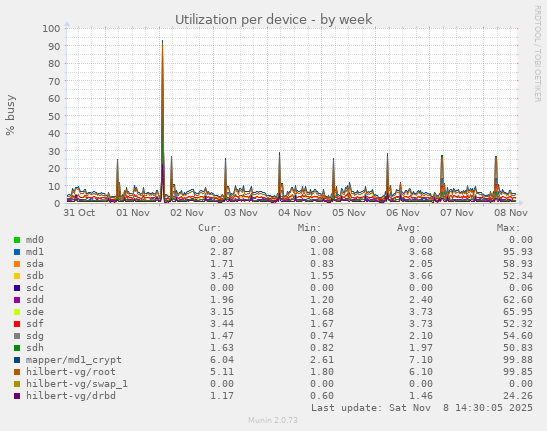Click the hilbert-vg/drbd dark purple swatch

17,396
